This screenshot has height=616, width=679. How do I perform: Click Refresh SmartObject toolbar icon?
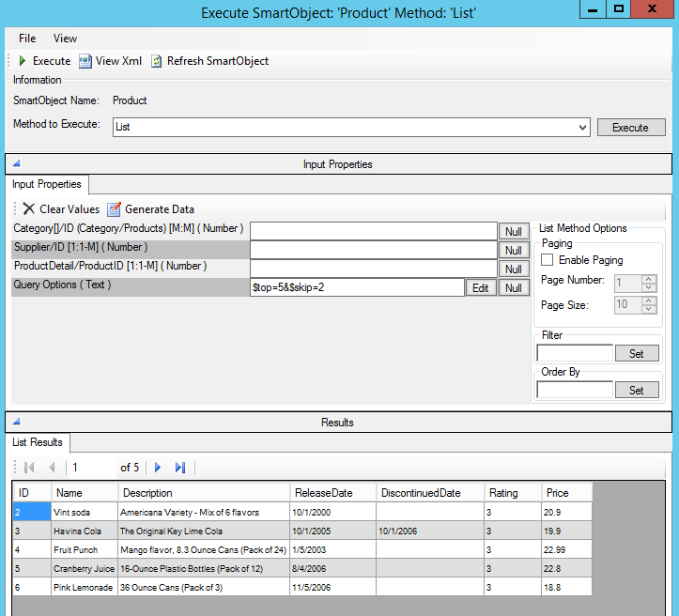[157, 61]
